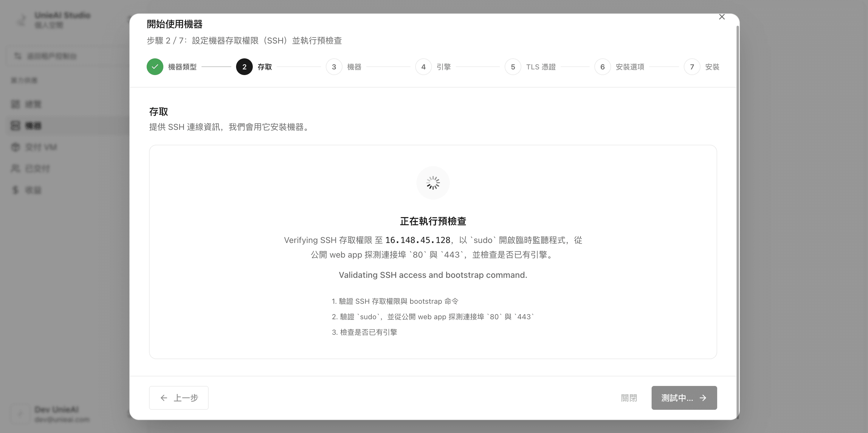Viewport: 868px width, 433px height.
Task: Go to step 7 安裝 circle
Action: pos(692,67)
